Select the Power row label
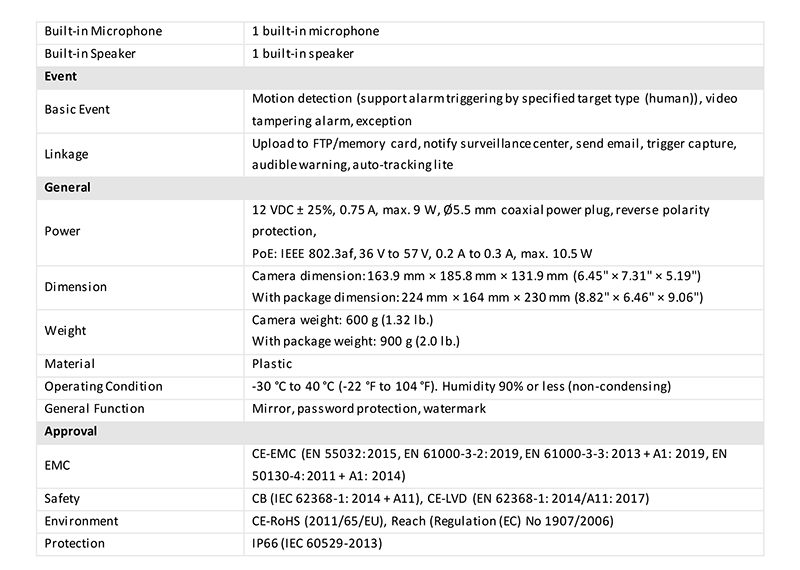Screen dimensions: 800x570 [63, 231]
